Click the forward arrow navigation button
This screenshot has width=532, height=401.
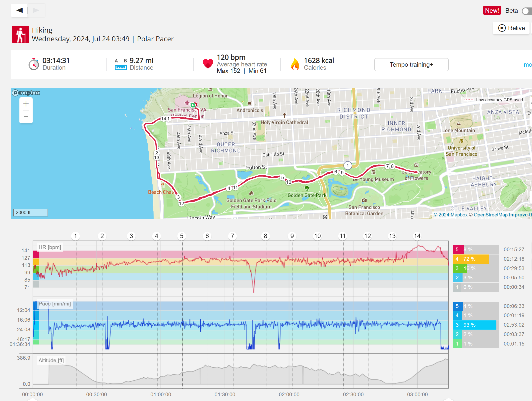coord(36,10)
